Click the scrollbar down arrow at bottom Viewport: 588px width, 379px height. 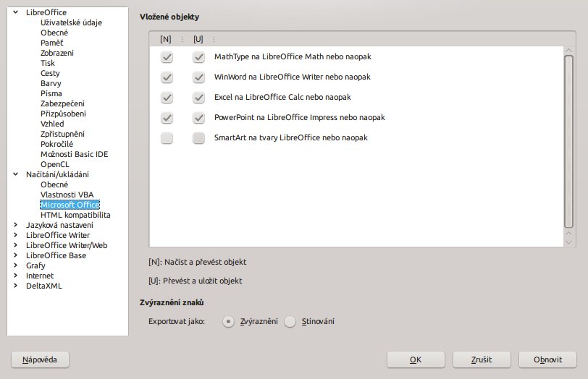point(568,242)
